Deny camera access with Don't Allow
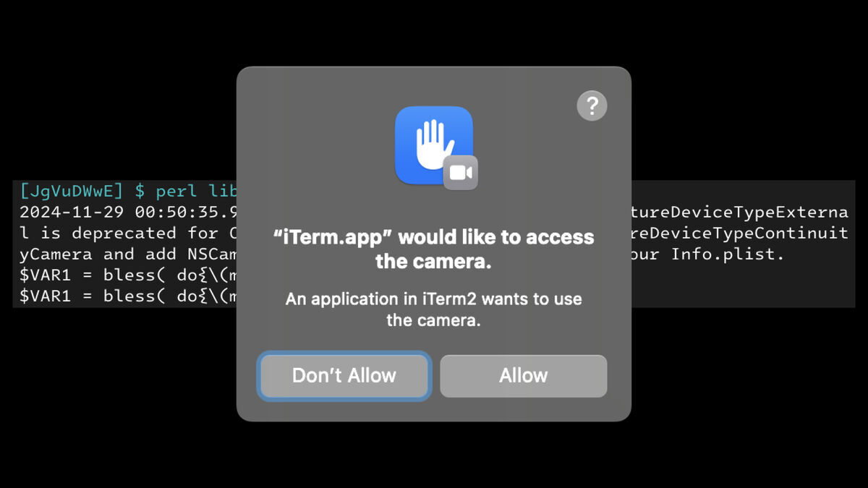This screenshot has height=488, width=868. tap(344, 375)
